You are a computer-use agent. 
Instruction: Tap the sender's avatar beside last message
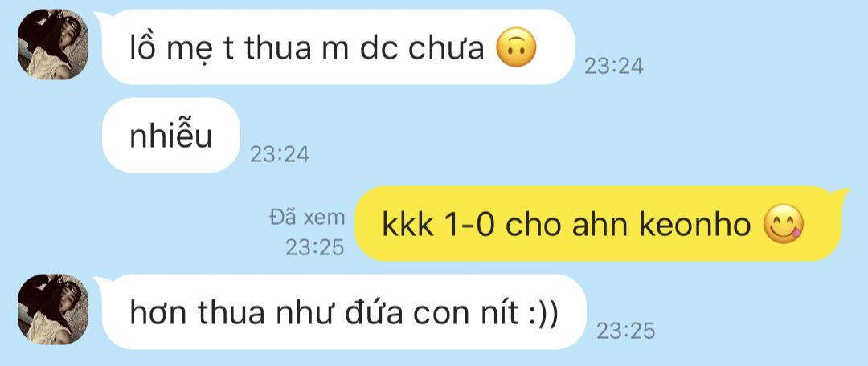(53, 310)
